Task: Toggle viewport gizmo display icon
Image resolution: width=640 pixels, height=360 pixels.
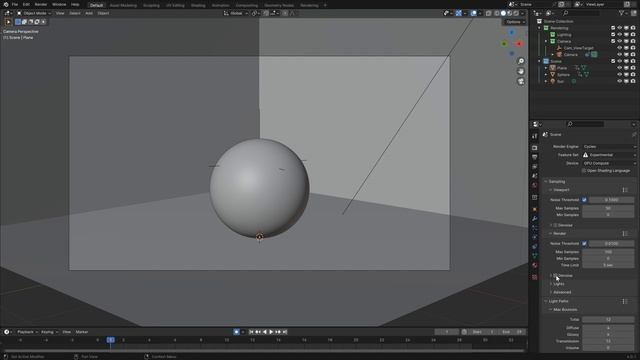Action: [459, 13]
